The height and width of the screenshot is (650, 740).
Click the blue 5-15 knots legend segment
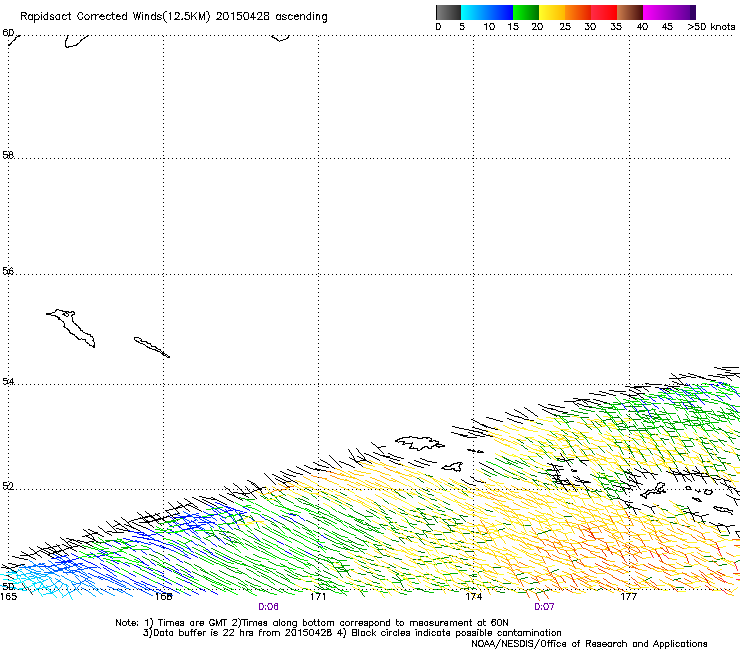(487, 12)
